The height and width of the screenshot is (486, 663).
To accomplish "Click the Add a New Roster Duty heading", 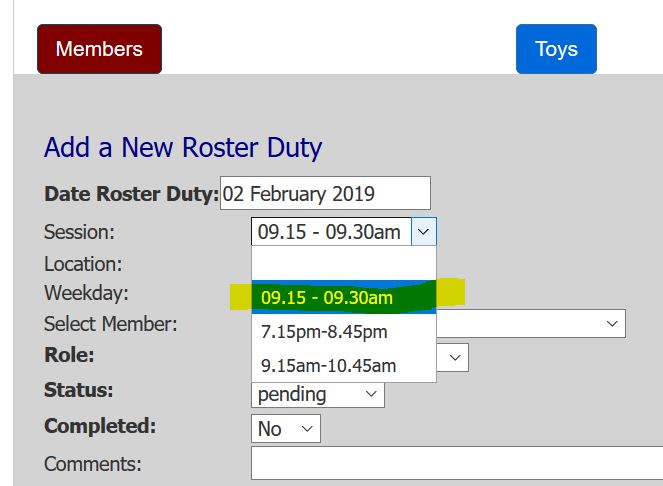I will pyautogui.click(x=183, y=148).
